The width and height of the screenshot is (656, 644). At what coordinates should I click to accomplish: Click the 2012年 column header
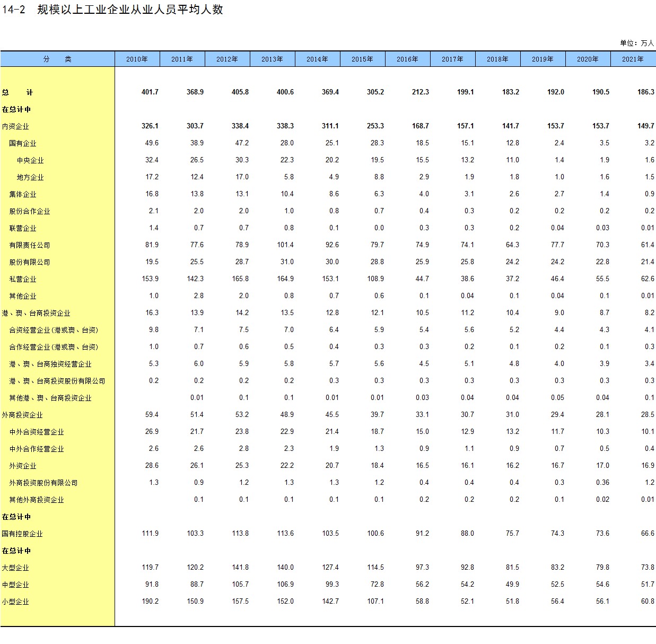[228, 59]
